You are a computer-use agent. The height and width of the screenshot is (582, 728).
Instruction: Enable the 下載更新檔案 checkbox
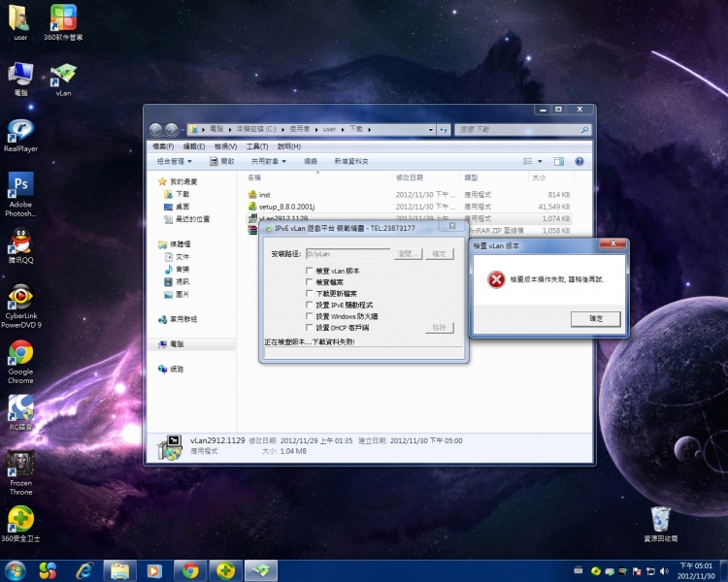point(310,293)
